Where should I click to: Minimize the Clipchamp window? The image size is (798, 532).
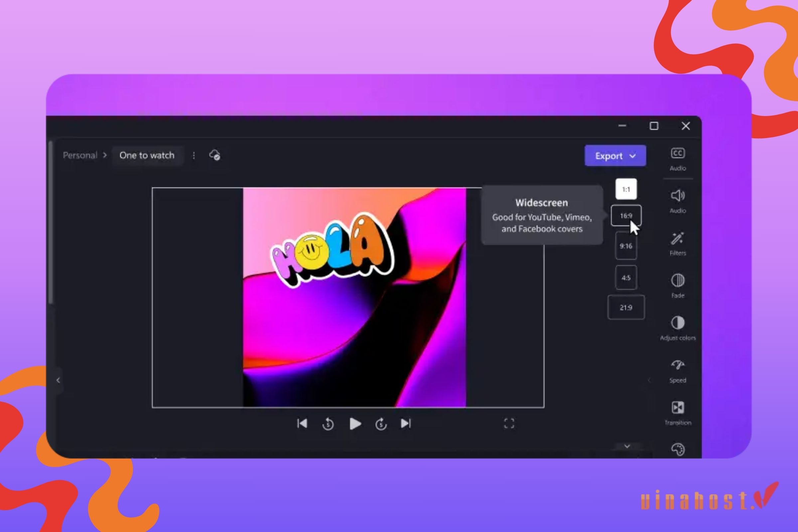click(622, 126)
